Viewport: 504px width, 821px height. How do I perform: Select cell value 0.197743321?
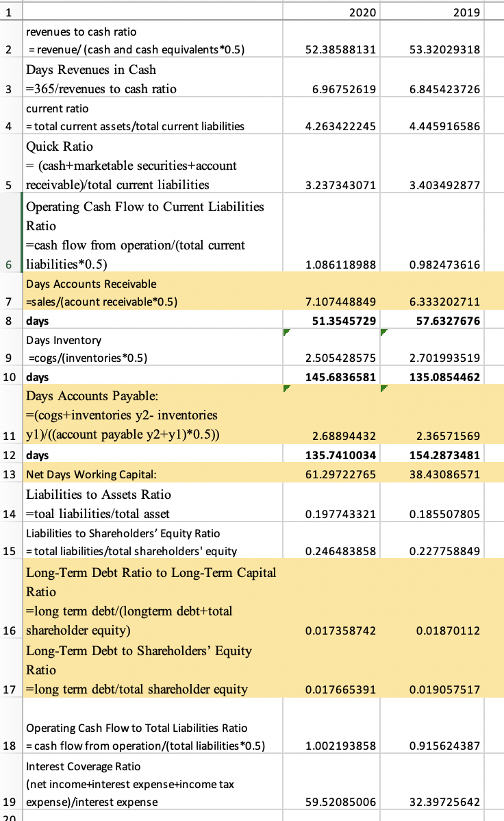(331, 502)
